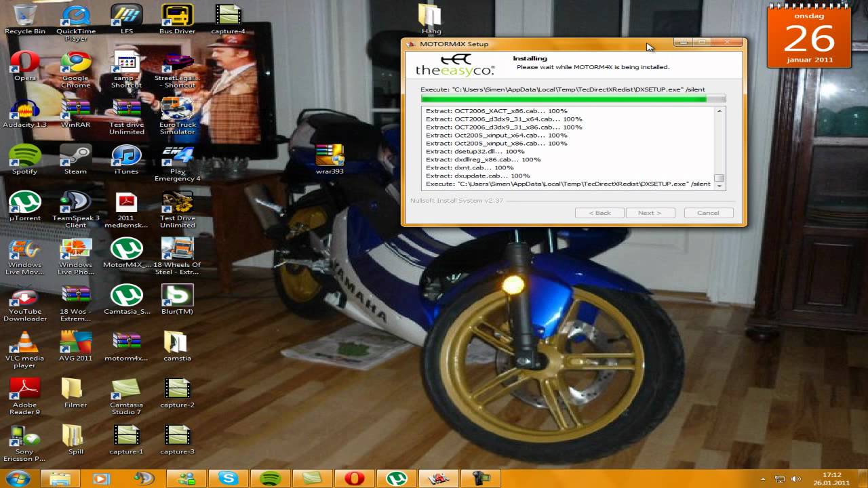The height and width of the screenshot is (488, 868).
Task: Open Windows Explorer from taskbar
Action: pos(60,479)
